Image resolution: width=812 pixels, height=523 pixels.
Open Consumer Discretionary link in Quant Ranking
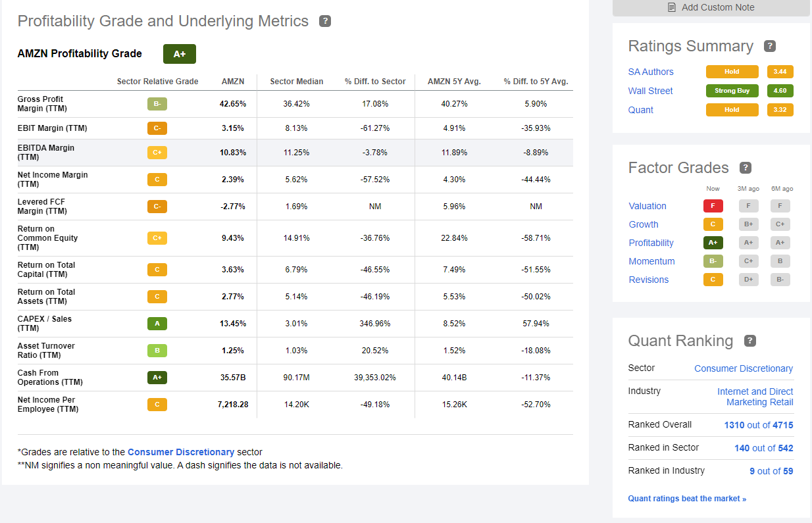(744, 368)
